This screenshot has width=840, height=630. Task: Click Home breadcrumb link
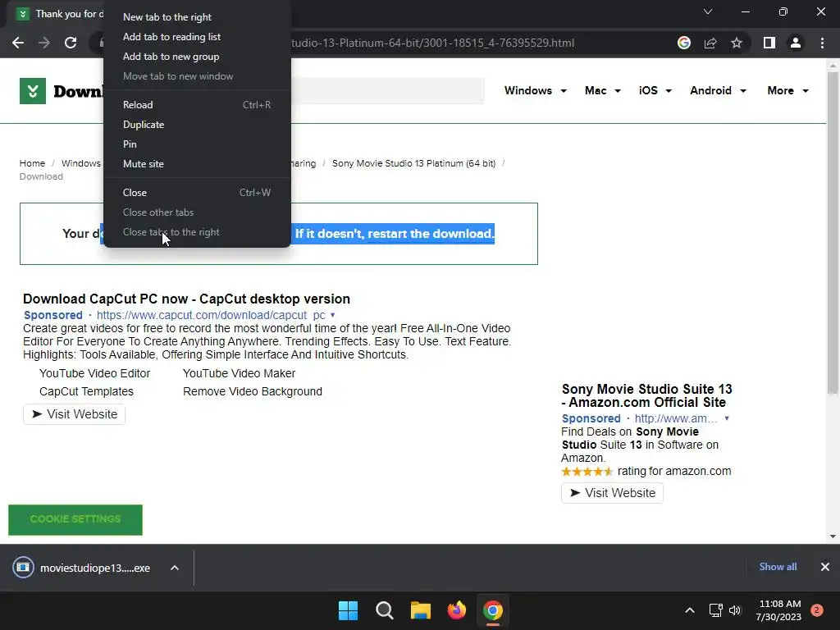point(32,163)
